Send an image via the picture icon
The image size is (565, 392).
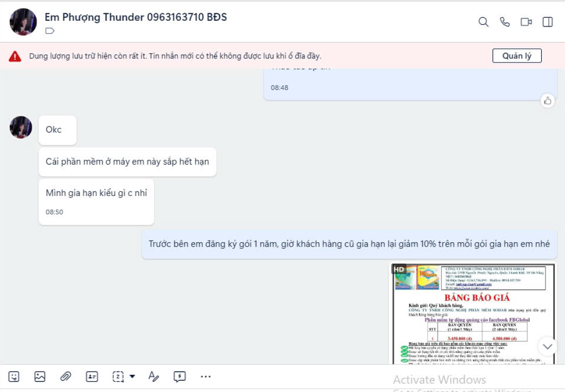pos(40,377)
